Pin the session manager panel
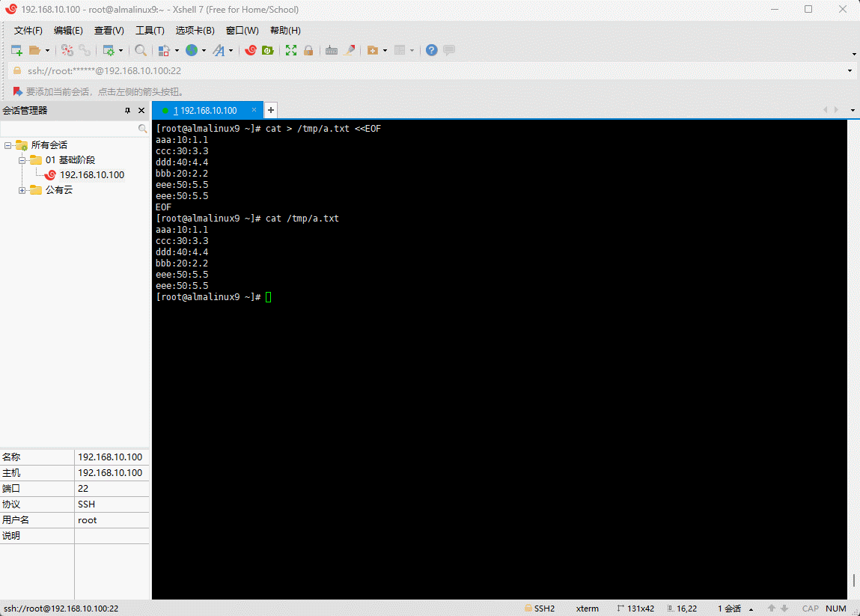 click(x=127, y=111)
